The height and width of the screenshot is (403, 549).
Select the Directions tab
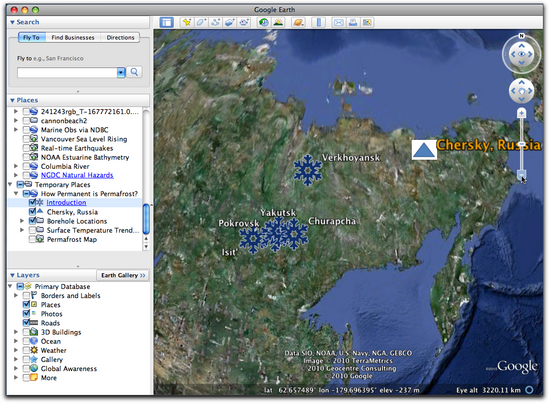pos(120,37)
